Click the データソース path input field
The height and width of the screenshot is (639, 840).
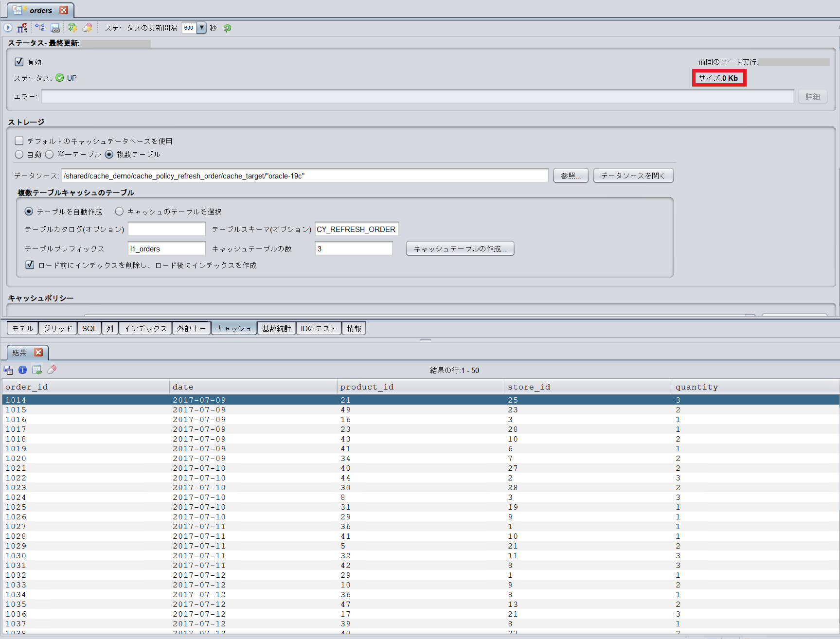305,176
